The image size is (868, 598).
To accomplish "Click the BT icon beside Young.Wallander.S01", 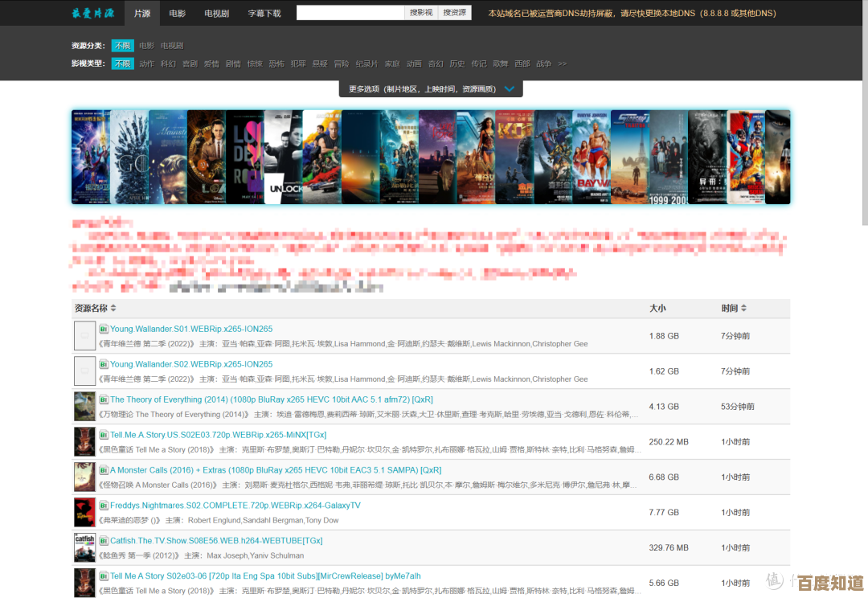I will click(104, 329).
